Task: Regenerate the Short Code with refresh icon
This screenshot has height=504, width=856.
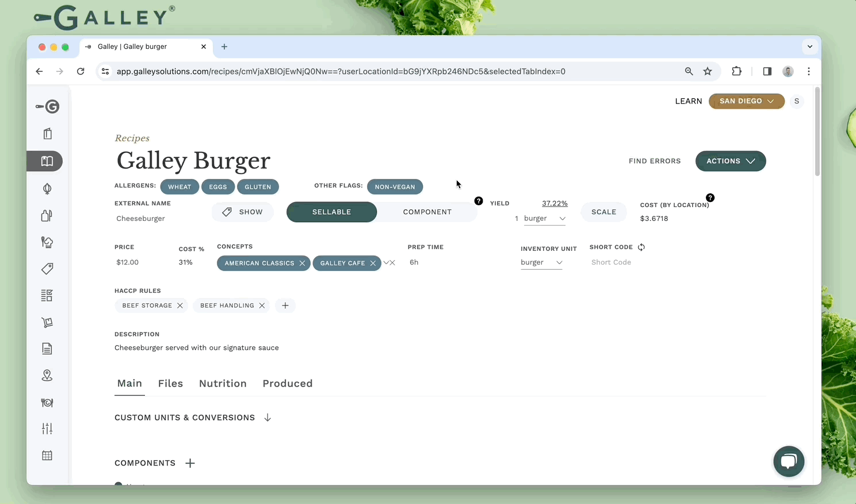Action: coord(641,246)
